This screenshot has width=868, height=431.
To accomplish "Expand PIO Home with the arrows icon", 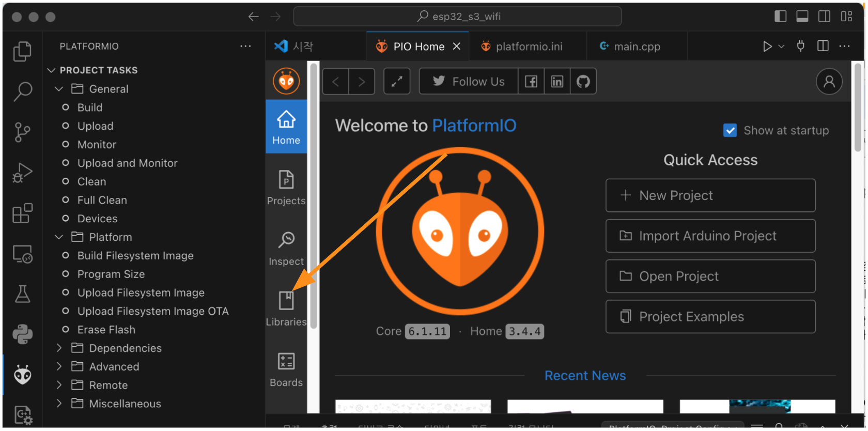I will click(397, 82).
